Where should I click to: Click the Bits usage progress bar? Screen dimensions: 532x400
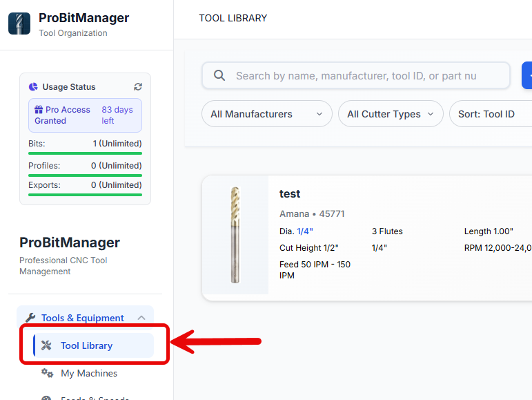85,153
